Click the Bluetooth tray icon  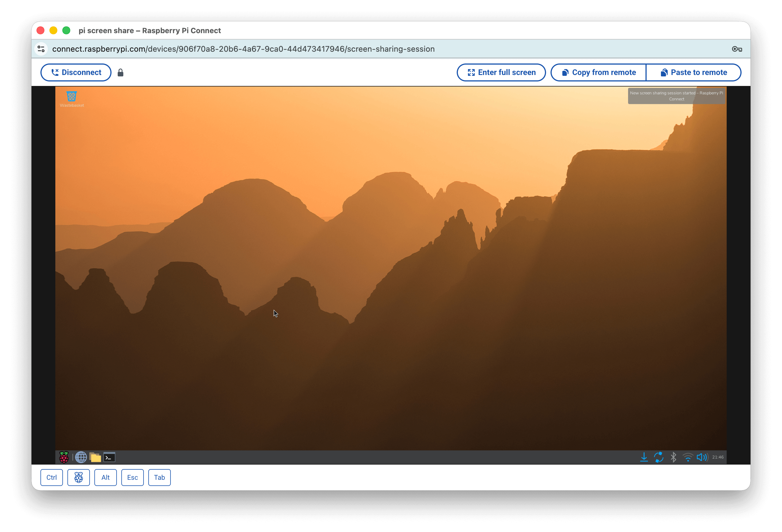coord(673,457)
